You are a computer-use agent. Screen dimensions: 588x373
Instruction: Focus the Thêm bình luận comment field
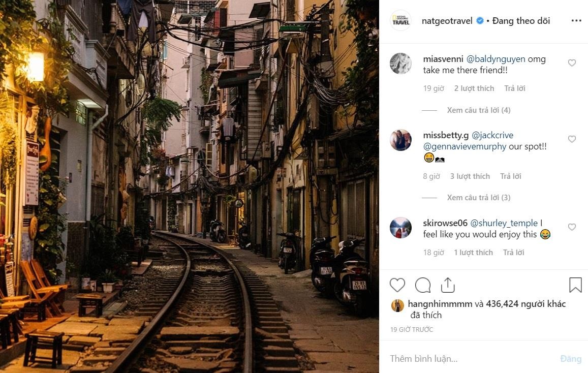click(x=468, y=359)
